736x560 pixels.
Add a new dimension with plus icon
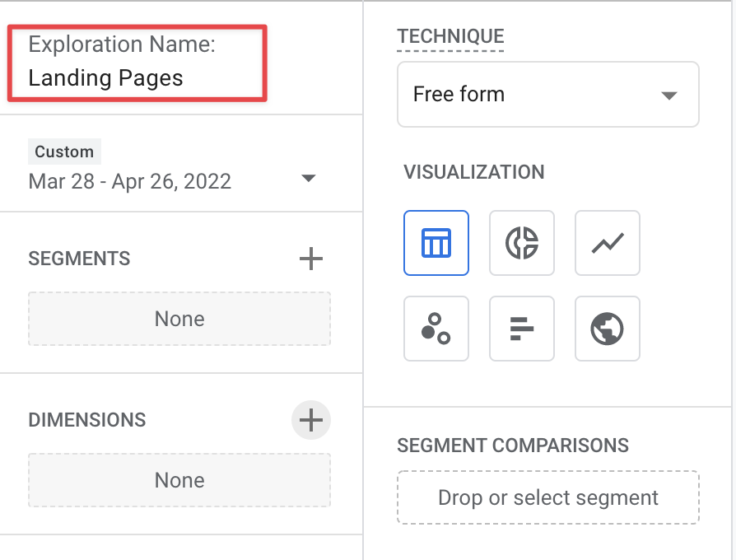(311, 420)
